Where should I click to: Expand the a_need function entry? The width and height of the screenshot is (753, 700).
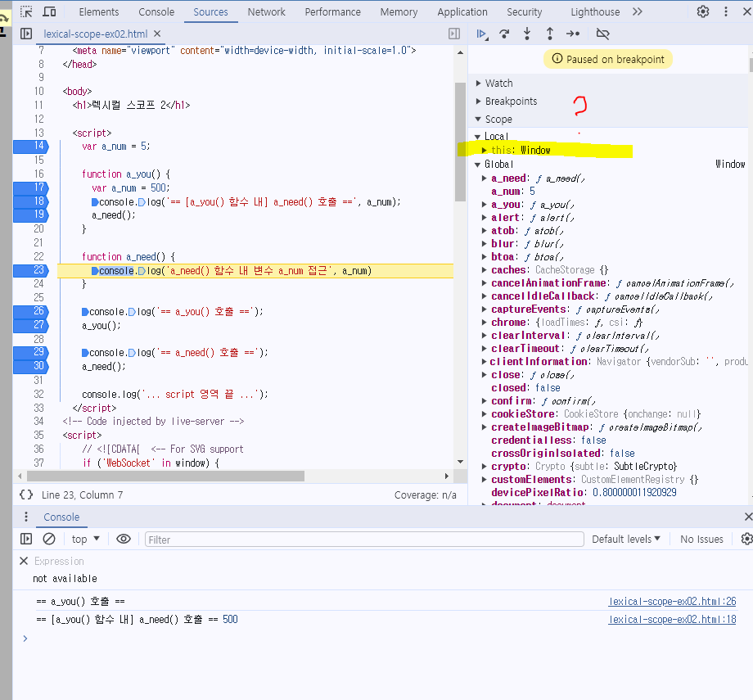point(485,178)
